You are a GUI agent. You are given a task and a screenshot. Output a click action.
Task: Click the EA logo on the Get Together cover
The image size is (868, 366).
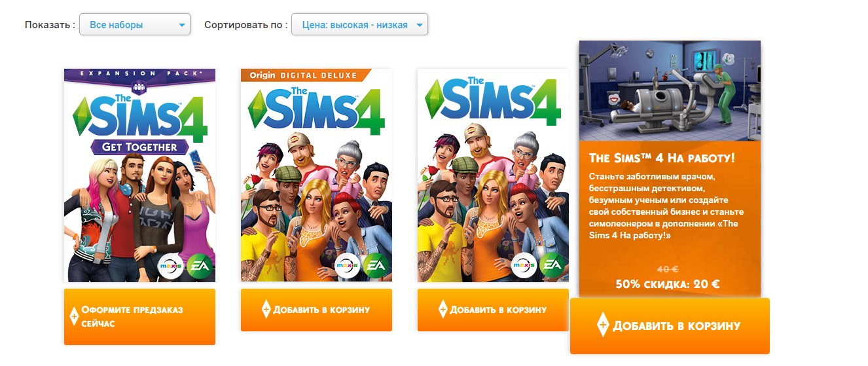[x=198, y=265]
